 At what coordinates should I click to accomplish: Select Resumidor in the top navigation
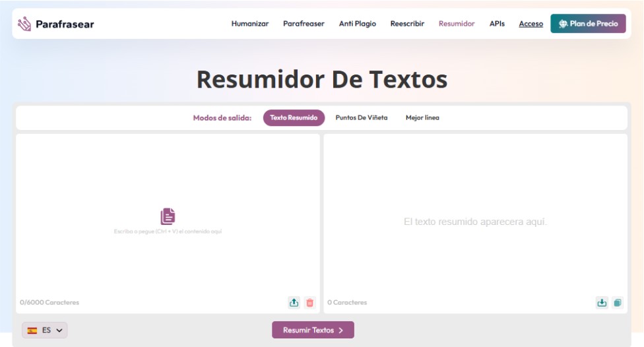(456, 24)
